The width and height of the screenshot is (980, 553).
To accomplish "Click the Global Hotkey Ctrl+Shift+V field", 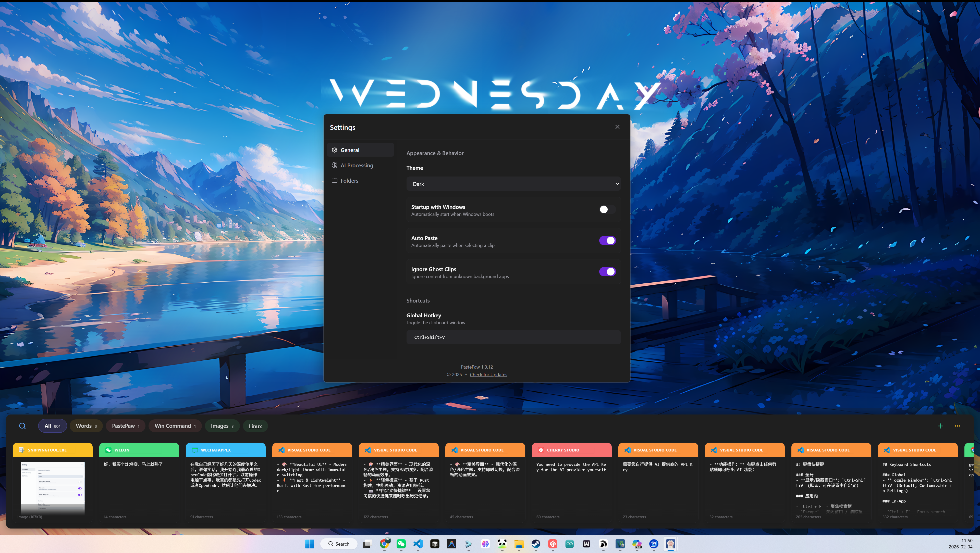I will (x=513, y=337).
